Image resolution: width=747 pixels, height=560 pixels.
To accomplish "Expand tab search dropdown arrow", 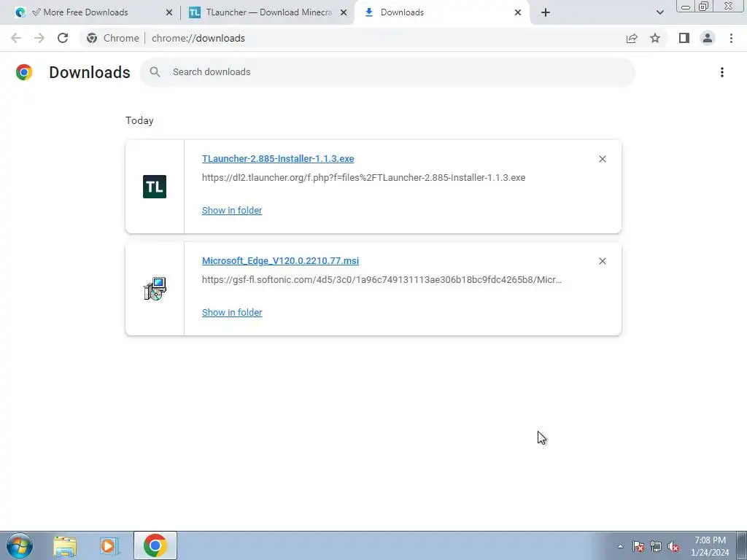I will point(659,12).
